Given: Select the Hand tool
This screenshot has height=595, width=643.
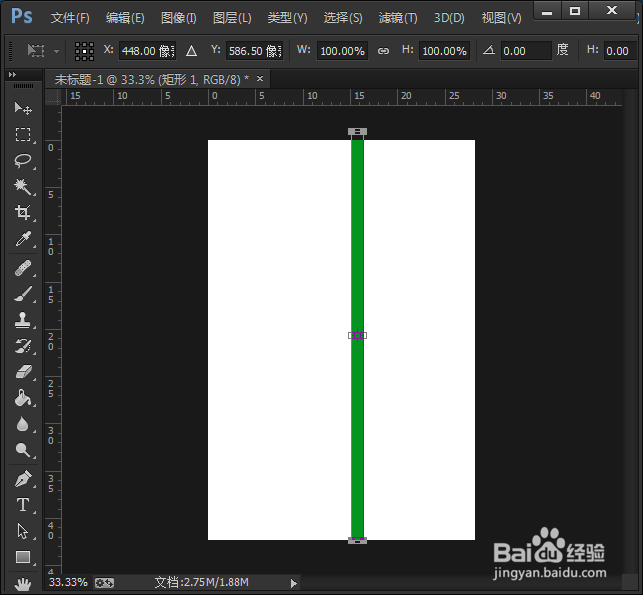Looking at the screenshot, I should [23, 584].
